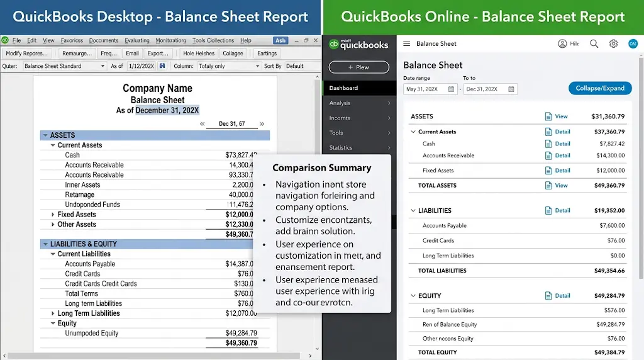Click Detail link on Current Assets row
Viewport: 644px width, 360px height.
562,132
